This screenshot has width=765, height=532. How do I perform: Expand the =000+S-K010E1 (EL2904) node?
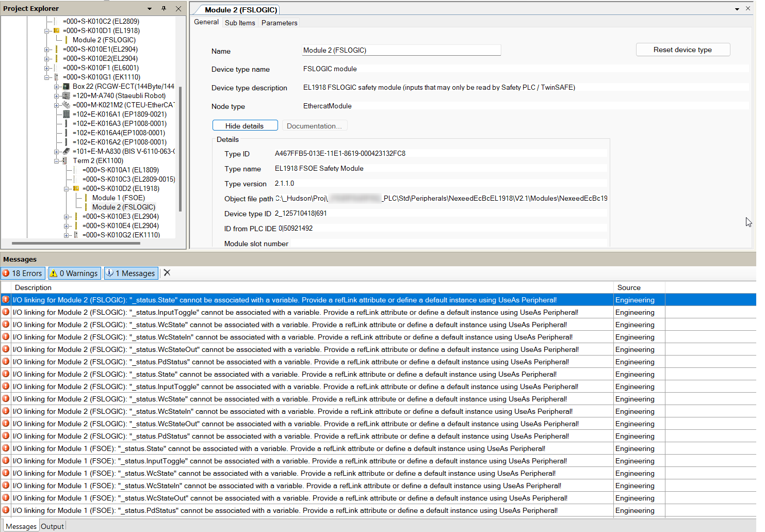point(46,50)
